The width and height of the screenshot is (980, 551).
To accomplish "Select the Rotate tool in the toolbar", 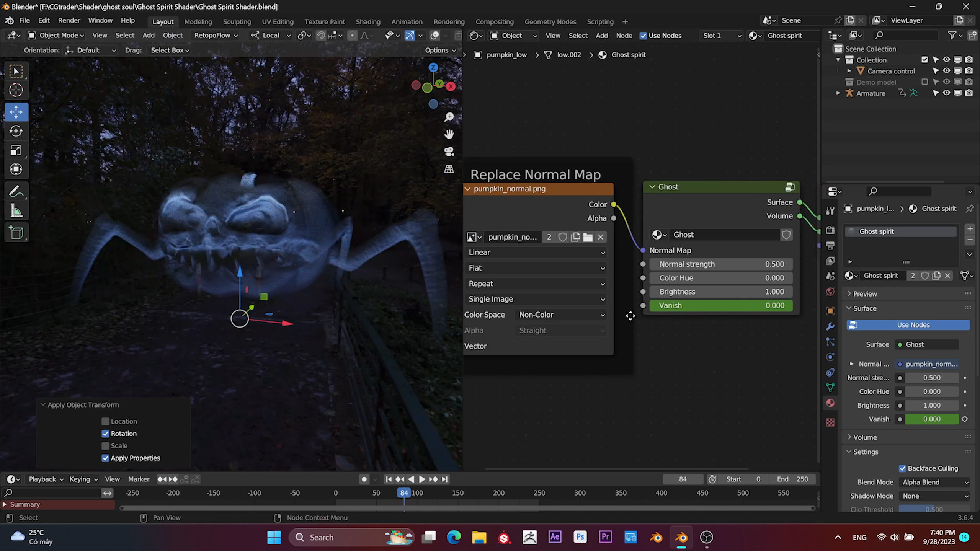I will pyautogui.click(x=16, y=131).
